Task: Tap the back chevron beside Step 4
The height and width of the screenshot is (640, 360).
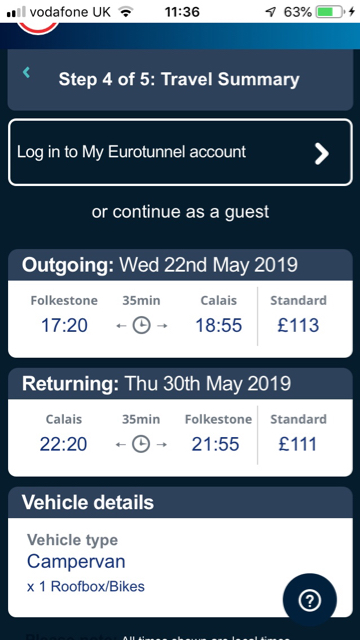Action: [x=27, y=73]
